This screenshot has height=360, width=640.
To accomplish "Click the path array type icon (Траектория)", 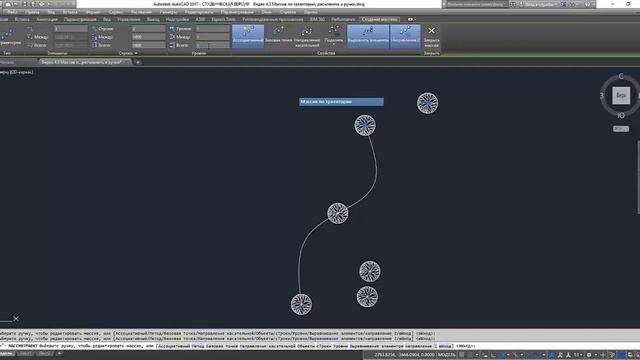I will [7, 34].
